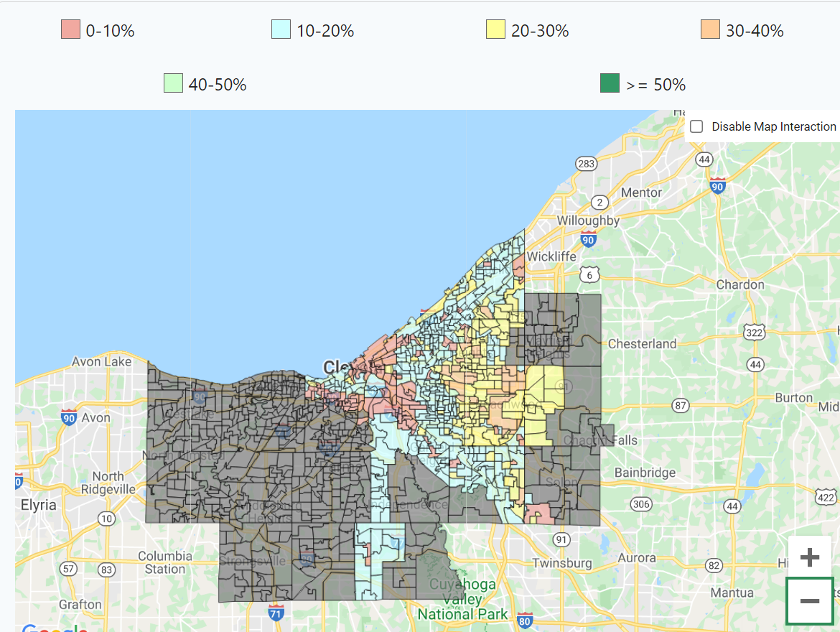The image size is (840, 632).
Task: Click the US Route 6 shield marker
Action: 589,275
